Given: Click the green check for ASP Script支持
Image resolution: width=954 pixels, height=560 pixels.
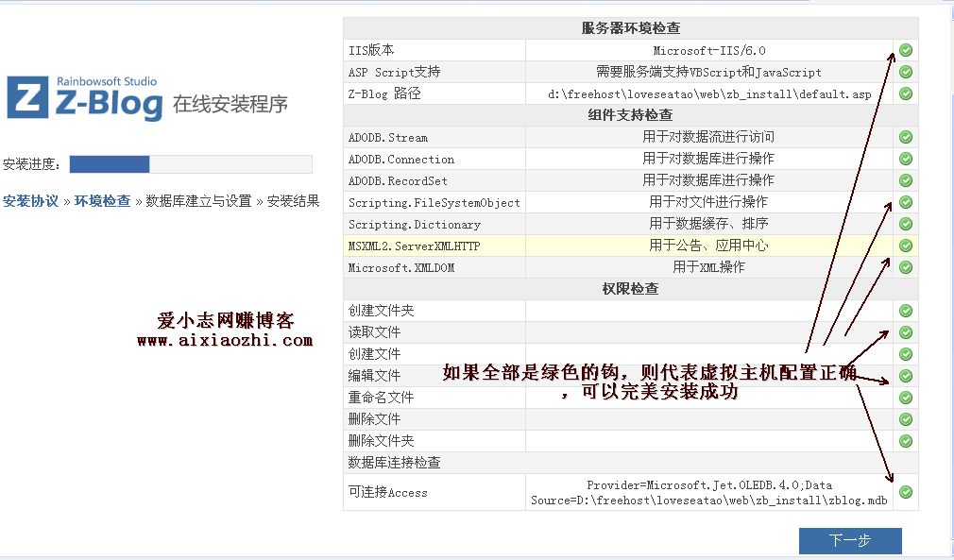Looking at the screenshot, I should (905, 72).
